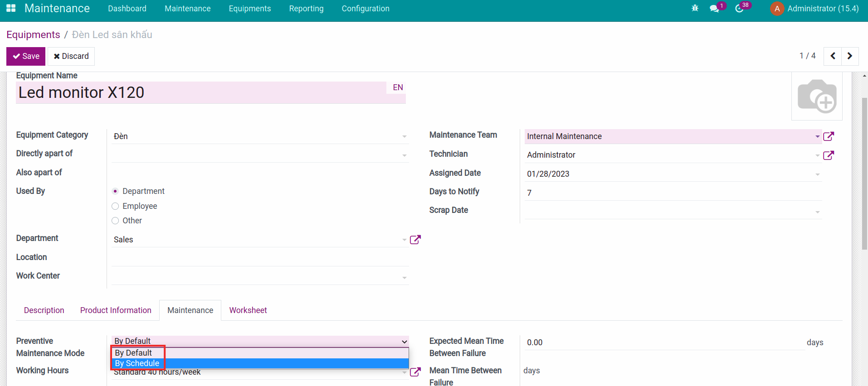Go to next record arrow
Viewport: 868px width, 386px height.
point(850,56)
